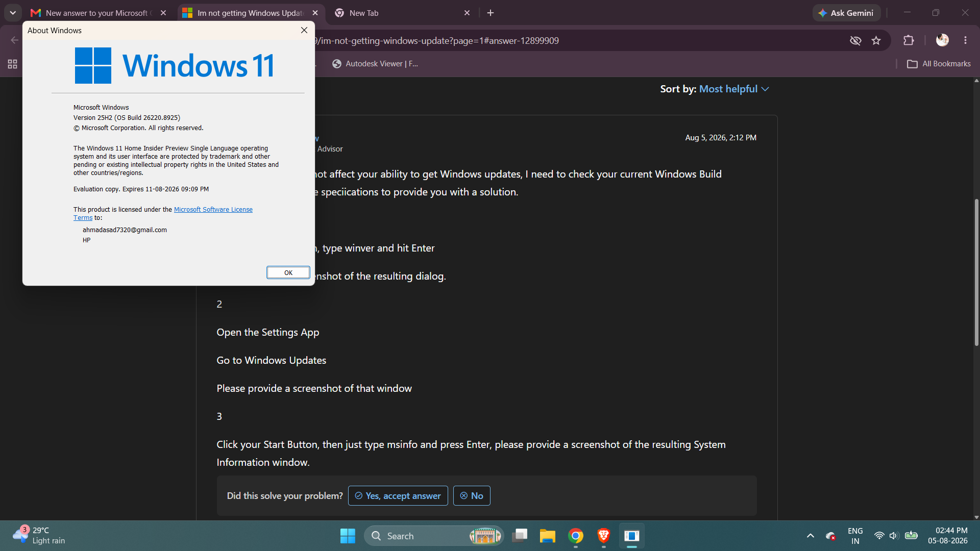Click OK in the About Windows dialog

tap(288, 272)
